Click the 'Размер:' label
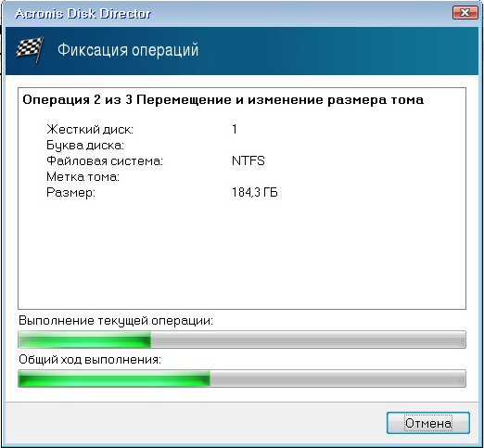 click(70, 193)
